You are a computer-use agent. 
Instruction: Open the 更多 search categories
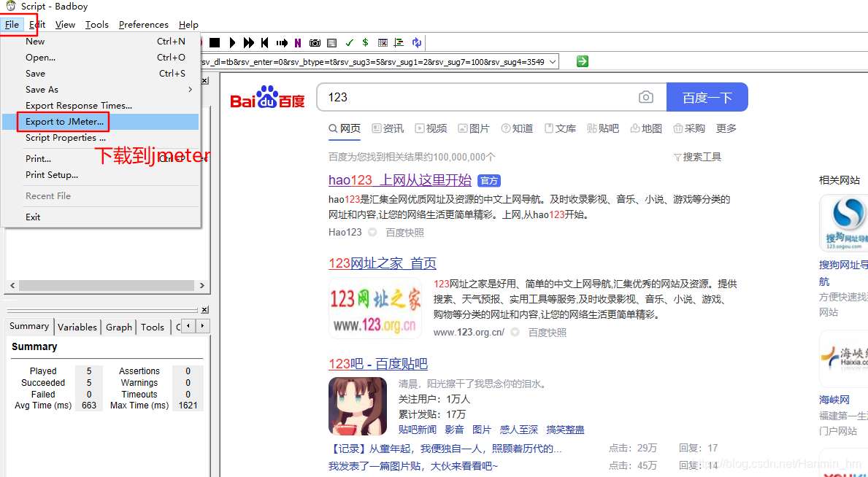pyautogui.click(x=726, y=128)
